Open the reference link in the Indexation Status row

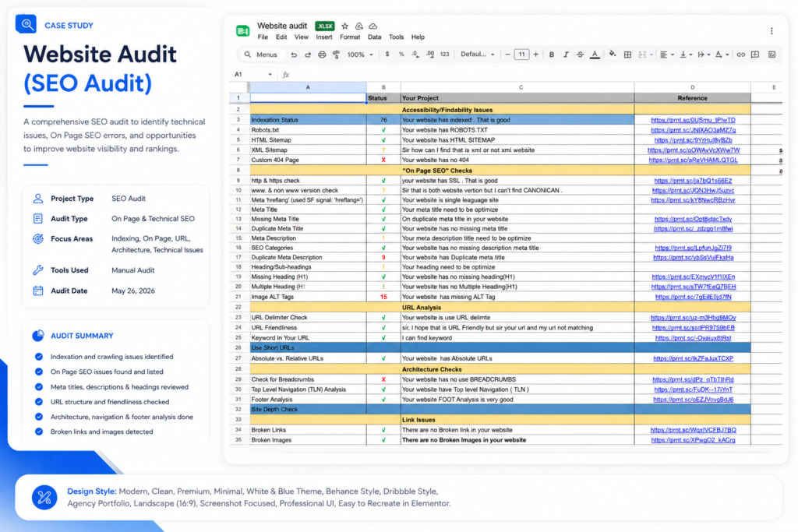pyautogui.click(x=693, y=120)
